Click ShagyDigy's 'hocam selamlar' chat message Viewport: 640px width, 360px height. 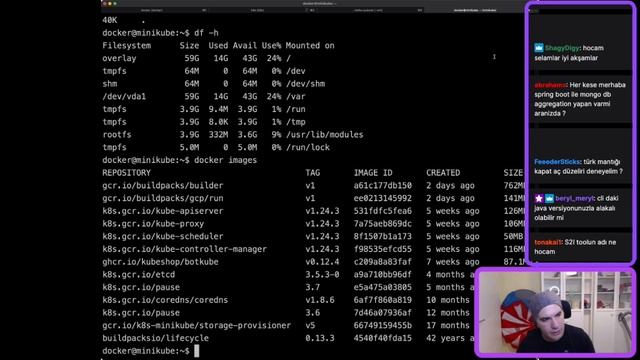tap(569, 53)
